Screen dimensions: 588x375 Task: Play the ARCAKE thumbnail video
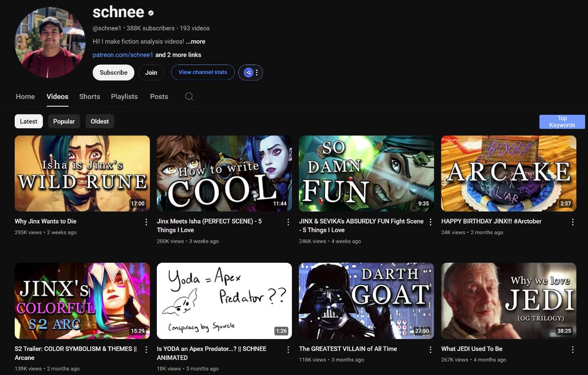509,173
